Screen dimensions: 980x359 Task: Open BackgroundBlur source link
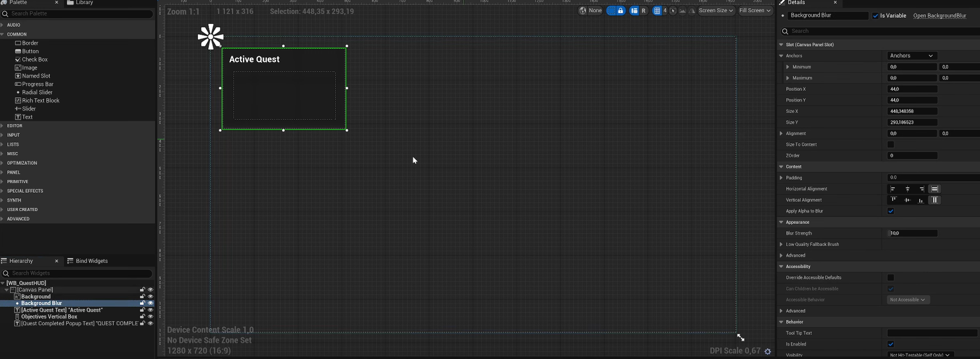(x=939, y=16)
